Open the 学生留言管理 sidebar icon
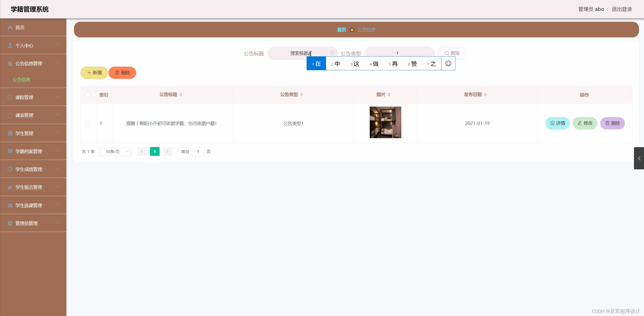This screenshot has height=316, width=644. 10,187
